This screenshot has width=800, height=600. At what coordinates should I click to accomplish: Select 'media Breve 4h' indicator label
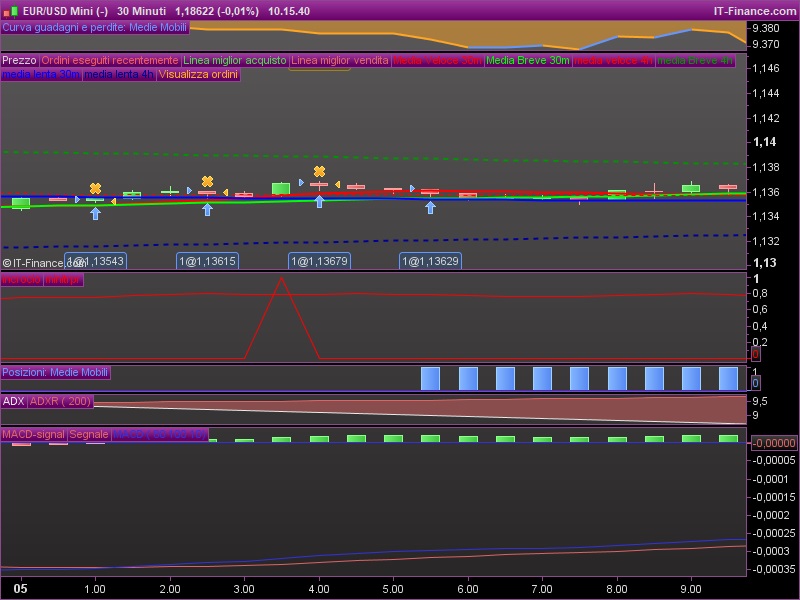click(695, 60)
